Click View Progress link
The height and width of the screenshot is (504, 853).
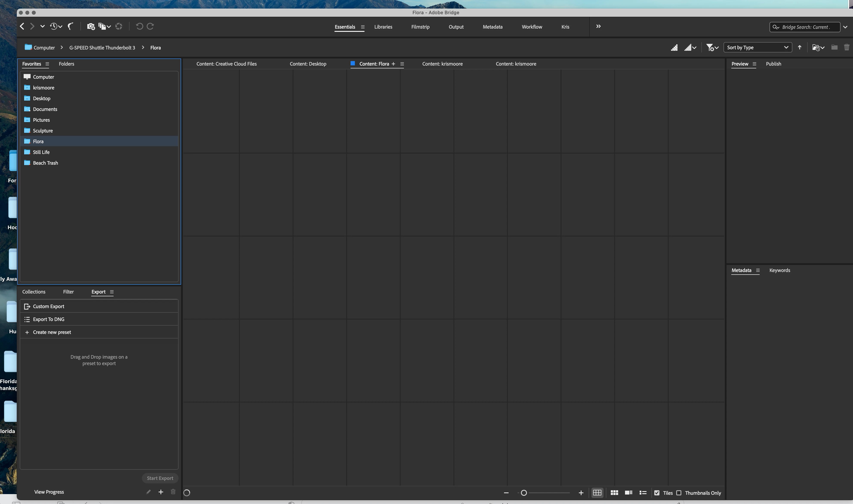tap(49, 492)
